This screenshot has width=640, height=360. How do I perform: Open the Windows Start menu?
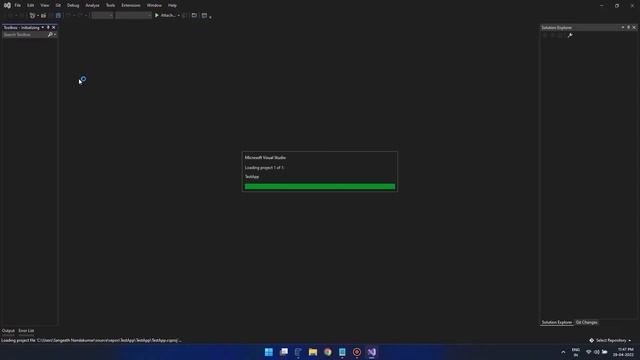click(x=269, y=352)
